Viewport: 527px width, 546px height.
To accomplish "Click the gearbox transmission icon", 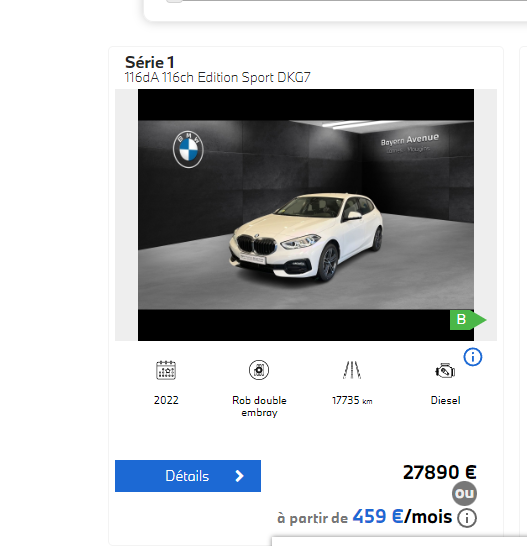I will pyautogui.click(x=259, y=370).
